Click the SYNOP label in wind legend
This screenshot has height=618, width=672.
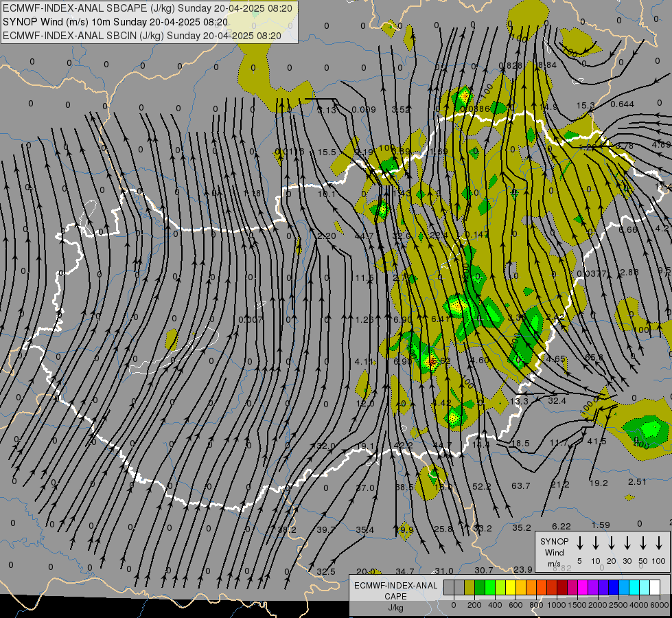(x=554, y=541)
